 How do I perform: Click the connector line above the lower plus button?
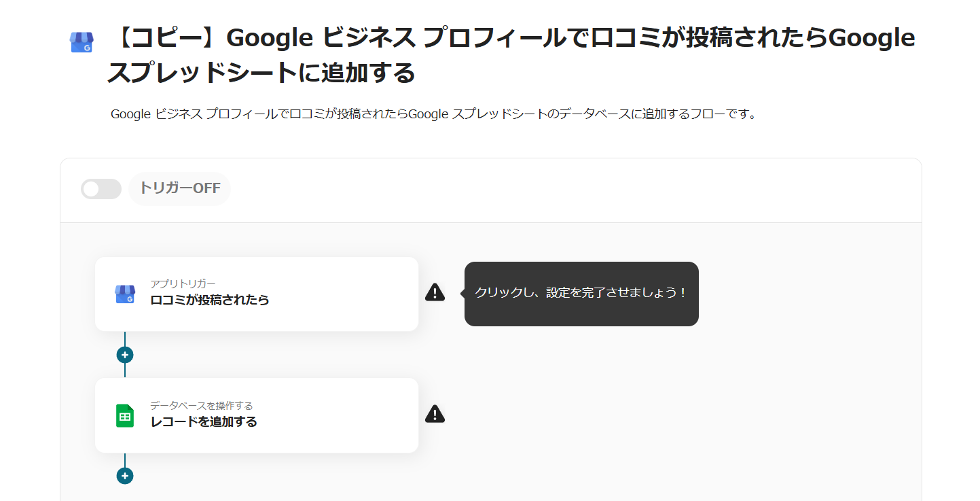pyautogui.click(x=125, y=460)
